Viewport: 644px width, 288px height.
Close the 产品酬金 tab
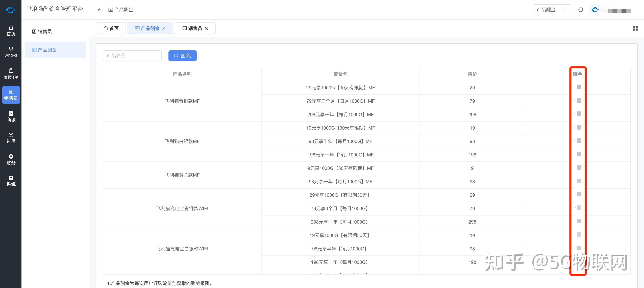tap(164, 29)
